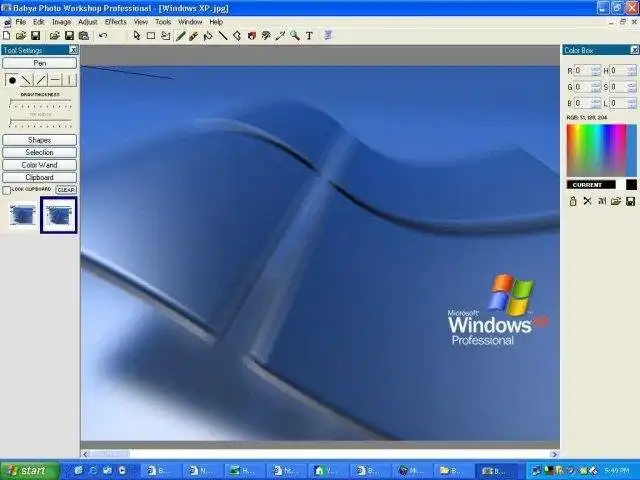
Task: Choose the backslash diagonal pen tip
Action: click(27, 80)
